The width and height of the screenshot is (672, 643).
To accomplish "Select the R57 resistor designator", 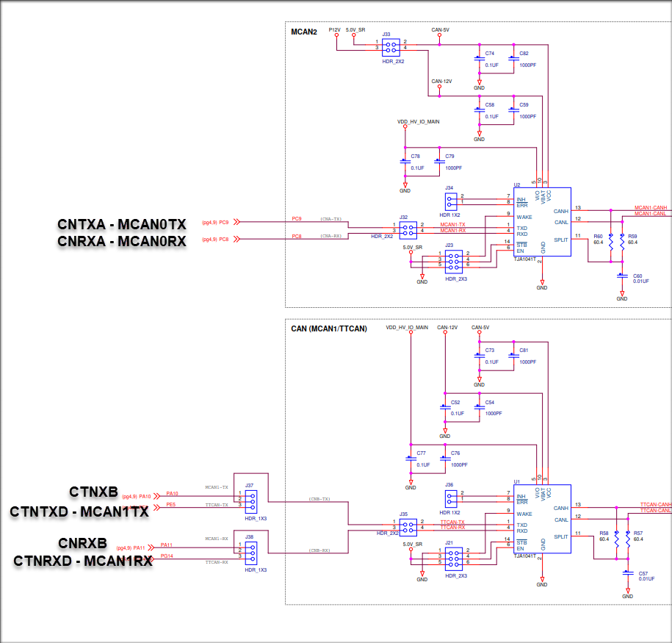I will pyautogui.click(x=637, y=534).
